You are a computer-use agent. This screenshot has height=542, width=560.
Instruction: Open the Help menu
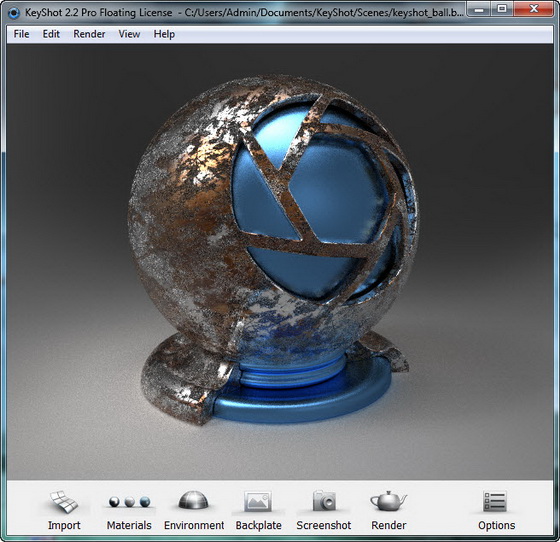point(164,34)
